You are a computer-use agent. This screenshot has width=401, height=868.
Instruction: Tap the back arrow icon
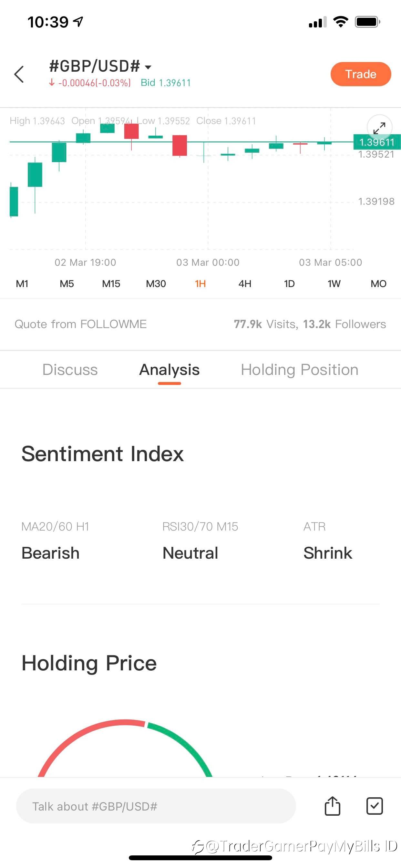tap(19, 74)
